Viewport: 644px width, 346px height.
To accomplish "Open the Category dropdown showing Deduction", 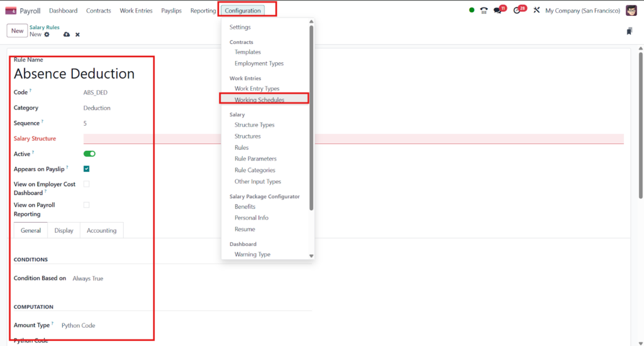I will click(97, 108).
